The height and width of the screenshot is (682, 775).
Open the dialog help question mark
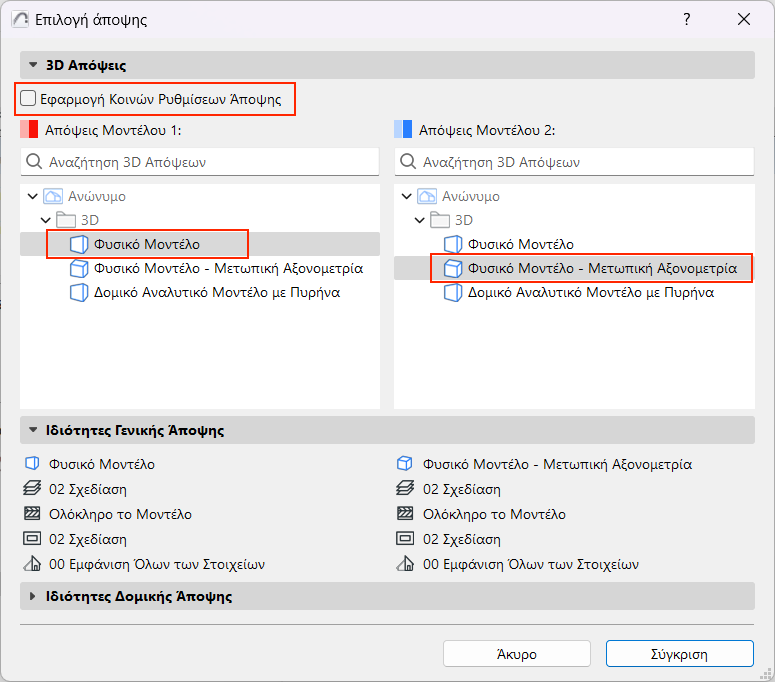(687, 19)
